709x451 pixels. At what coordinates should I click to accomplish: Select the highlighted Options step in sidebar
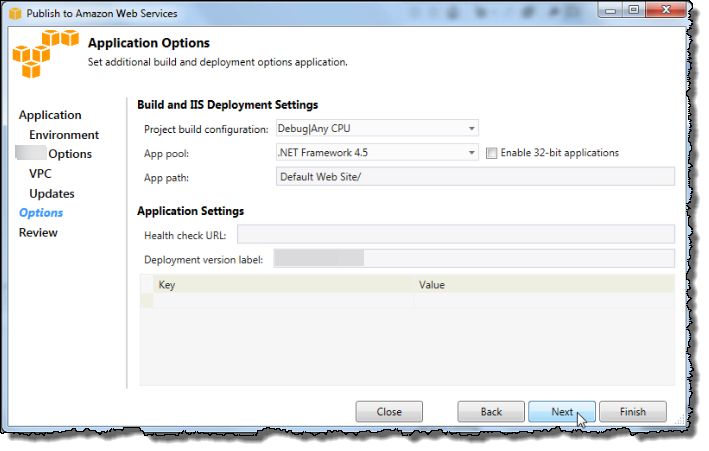click(x=41, y=213)
